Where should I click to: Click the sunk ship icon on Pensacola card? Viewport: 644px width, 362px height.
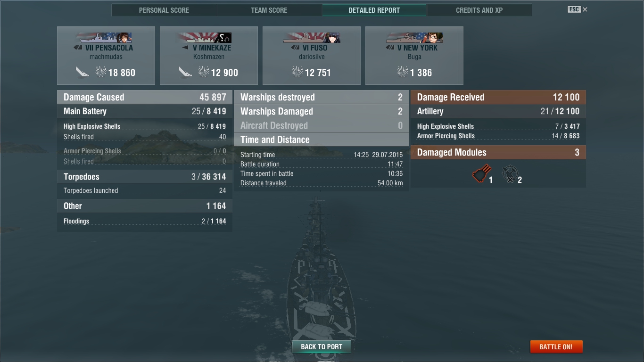[83, 72]
